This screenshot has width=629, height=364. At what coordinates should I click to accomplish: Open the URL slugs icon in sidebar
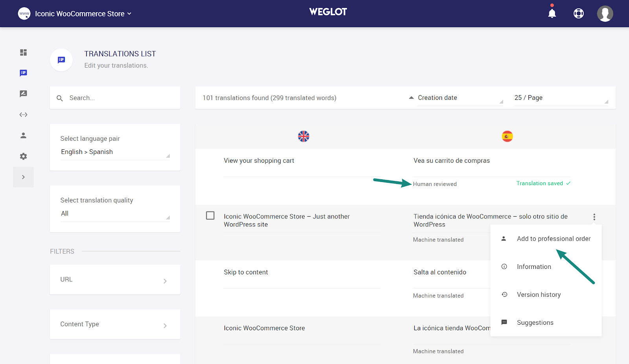[24, 115]
